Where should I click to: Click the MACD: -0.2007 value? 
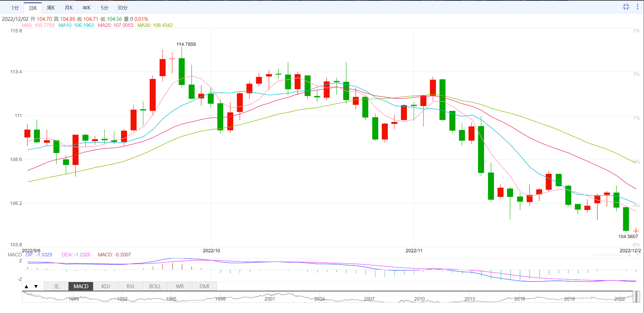tap(114, 255)
